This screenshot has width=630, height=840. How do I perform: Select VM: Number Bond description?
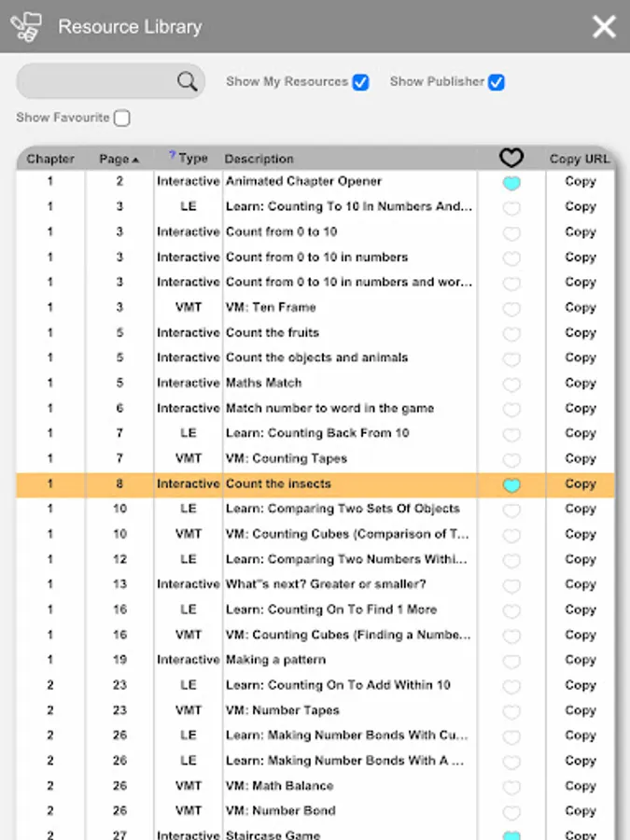pos(280,810)
